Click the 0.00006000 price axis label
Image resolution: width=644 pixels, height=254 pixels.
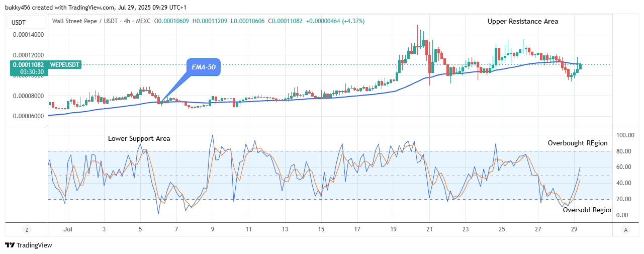28,116
